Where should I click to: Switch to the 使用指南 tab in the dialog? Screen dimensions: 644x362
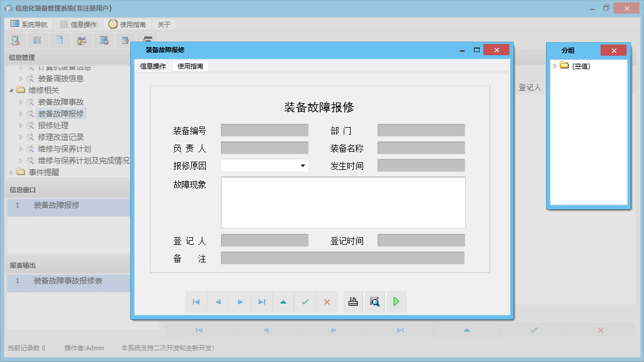click(191, 66)
